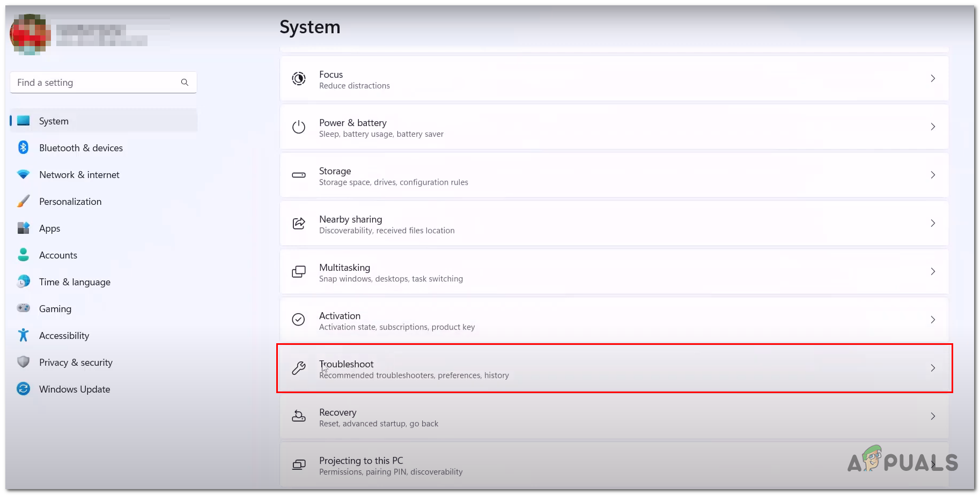The image size is (980, 495).
Task: Open the Personalization settings
Action: pyautogui.click(x=70, y=201)
